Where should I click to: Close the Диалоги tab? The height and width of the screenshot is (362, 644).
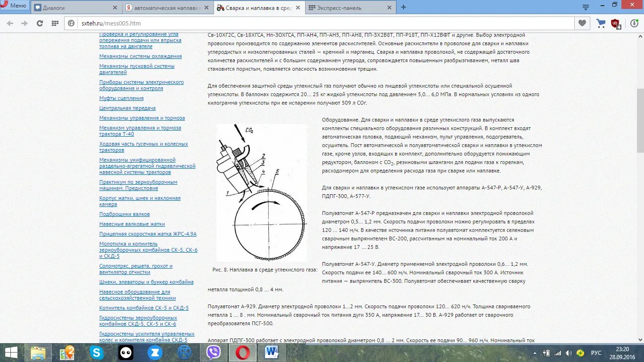click(x=115, y=8)
